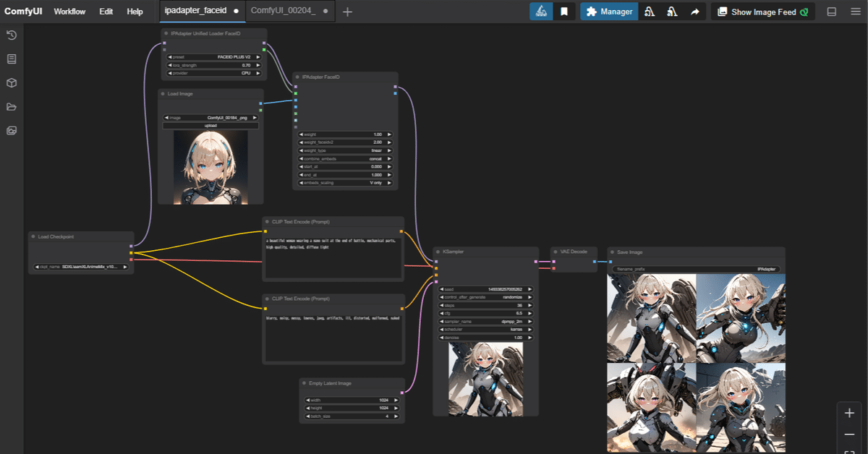The height and width of the screenshot is (454, 868).
Task: Increase cfg value with its right arrow stepper
Action: (530, 314)
